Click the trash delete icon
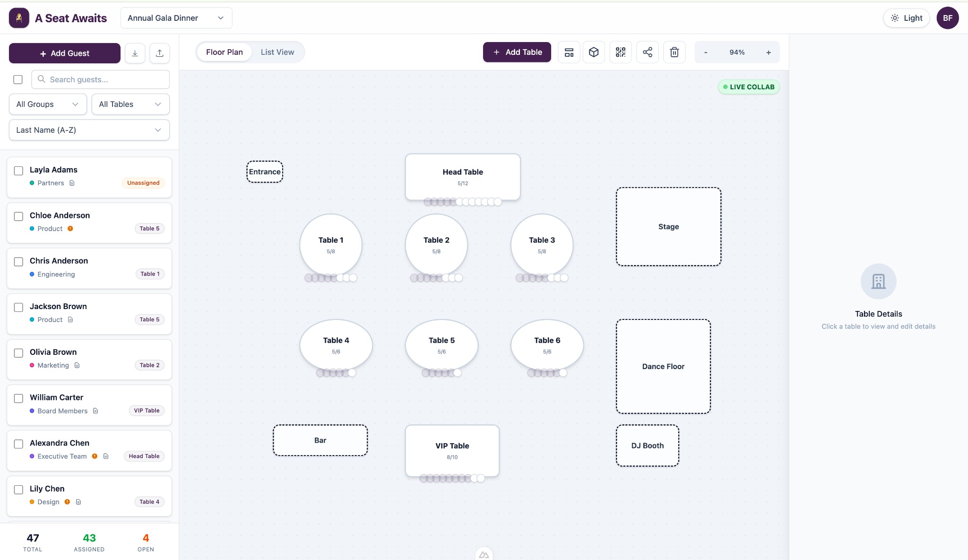Image resolution: width=968 pixels, height=560 pixels. click(674, 52)
